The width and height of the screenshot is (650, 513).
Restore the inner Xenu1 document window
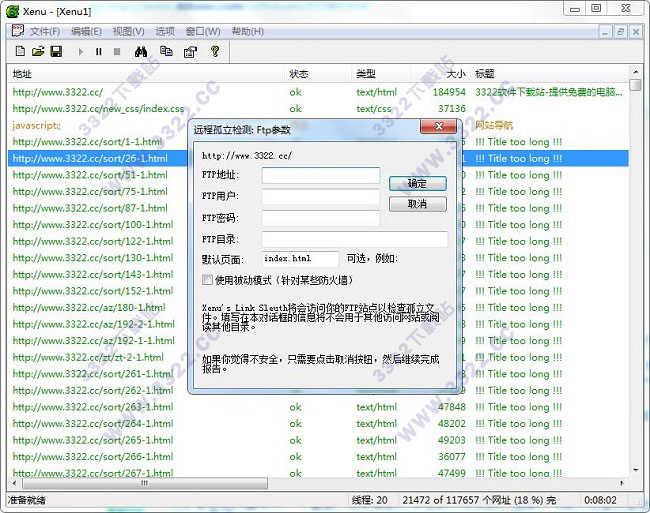[620, 31]
